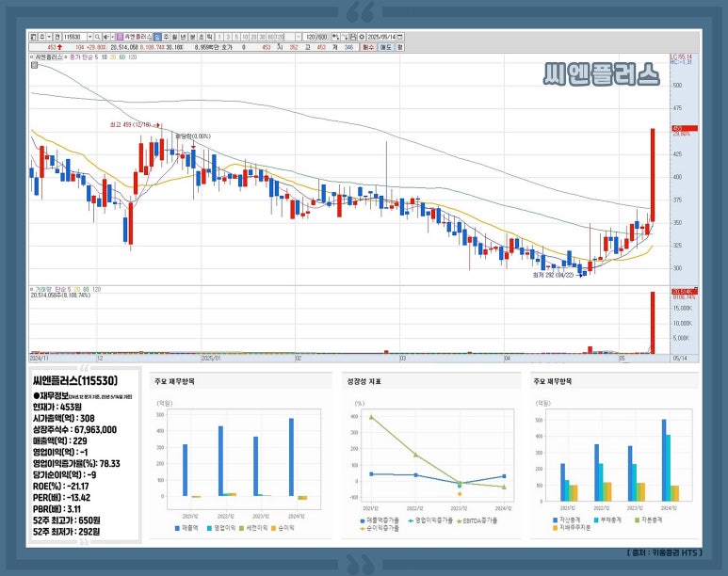This screenshot has height=576, width=728.
Task: Click the 05/14 date label at axis end
Action: tap(680, 359)
